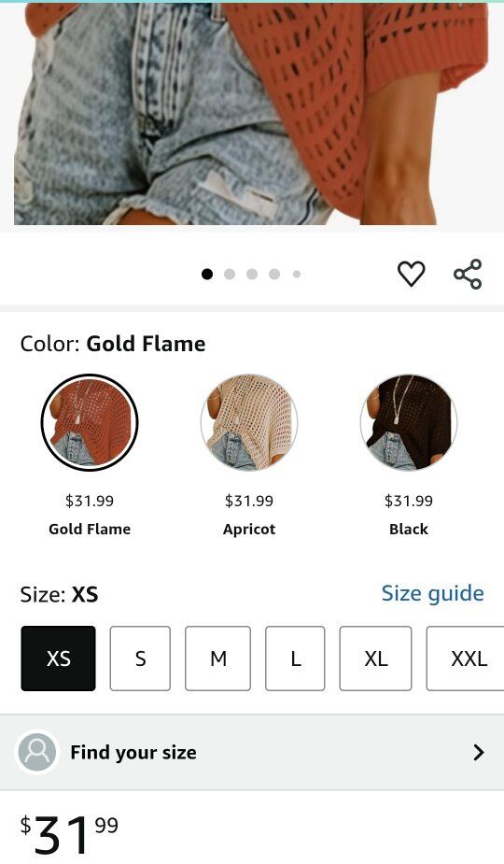Viewport: 504px width, 864px height.
Task: Select the Gold Flame color swatch
Action: point(90,422)
